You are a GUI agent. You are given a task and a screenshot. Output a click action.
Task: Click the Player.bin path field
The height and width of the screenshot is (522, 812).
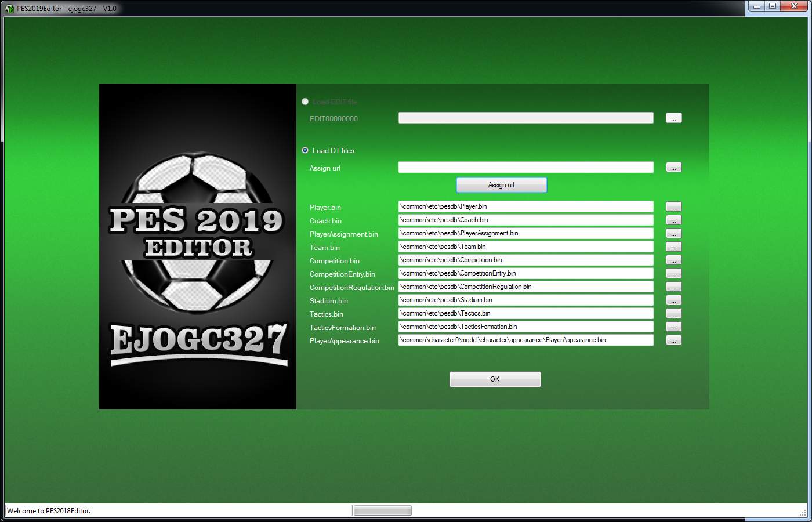[525, 206]
